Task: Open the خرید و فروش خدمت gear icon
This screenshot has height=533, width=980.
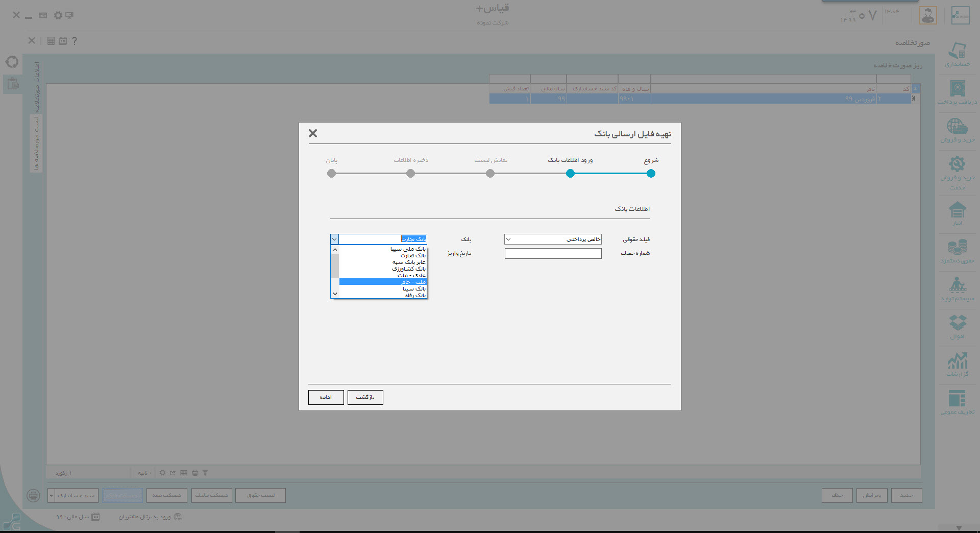Action: 957,164
